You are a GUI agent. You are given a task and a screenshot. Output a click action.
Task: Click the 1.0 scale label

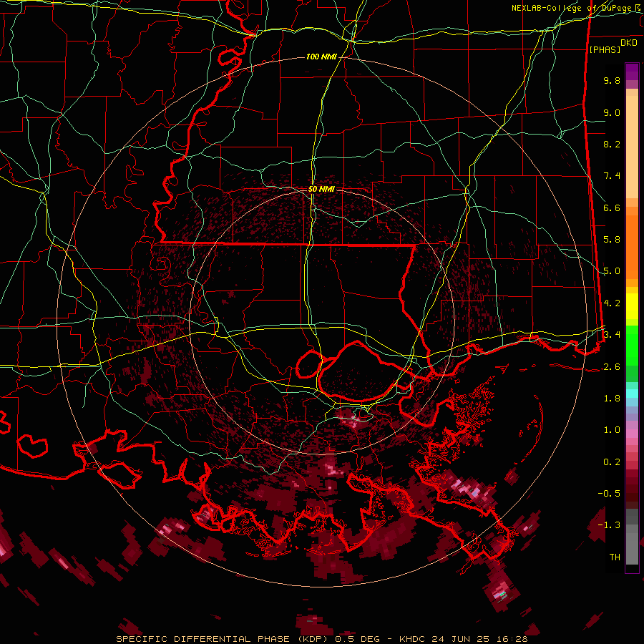pyautogui.click(x=612, y=429)
